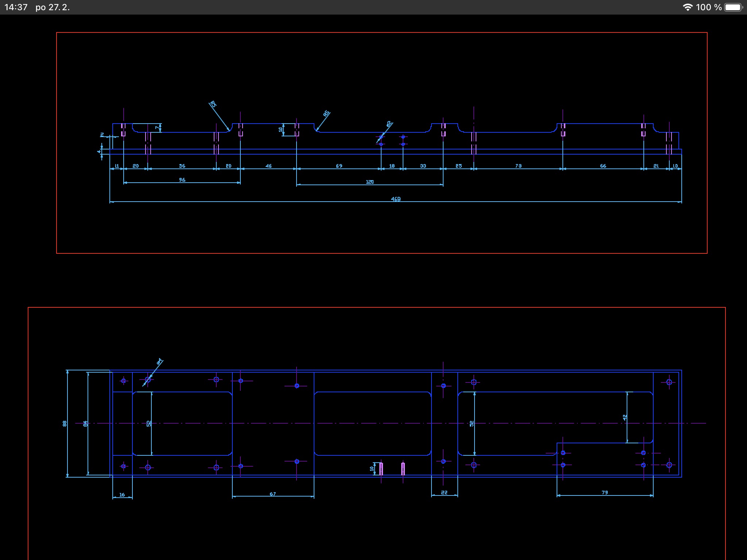Select the 46 dimension text
The height and width of the screenshot is (560, 747).
pos(268,166)
